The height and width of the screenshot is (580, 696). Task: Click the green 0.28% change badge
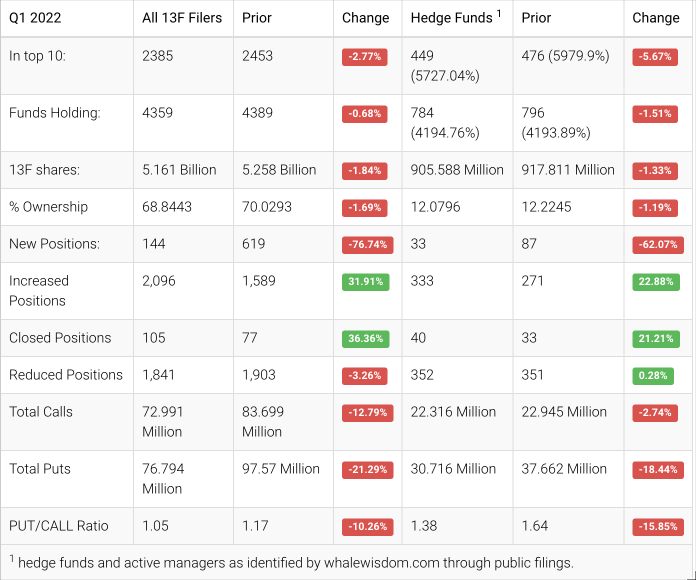(656, 376)
